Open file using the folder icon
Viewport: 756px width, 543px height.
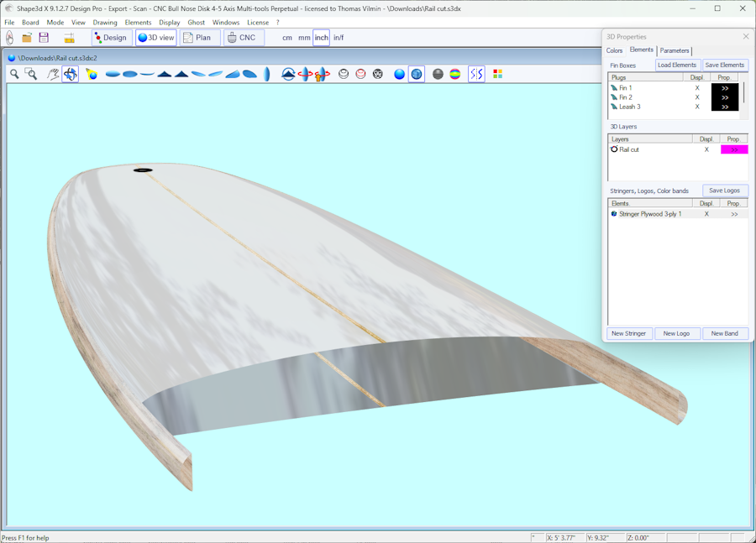27,38
